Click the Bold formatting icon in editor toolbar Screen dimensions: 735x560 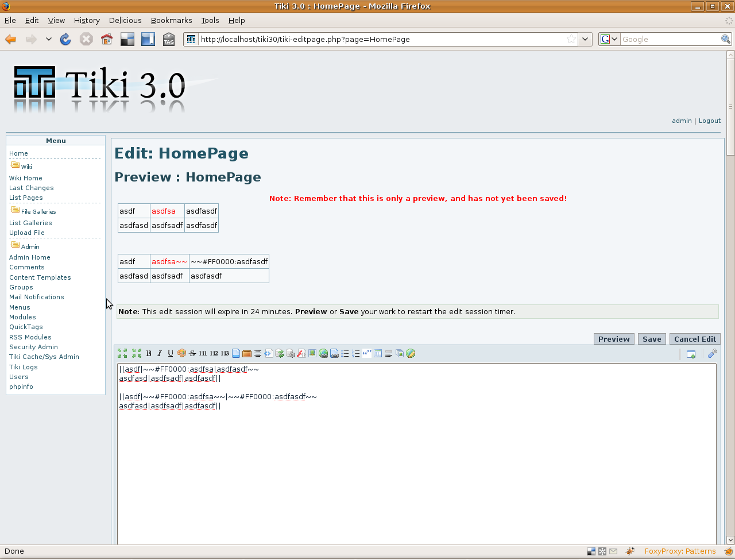(149, 354)
